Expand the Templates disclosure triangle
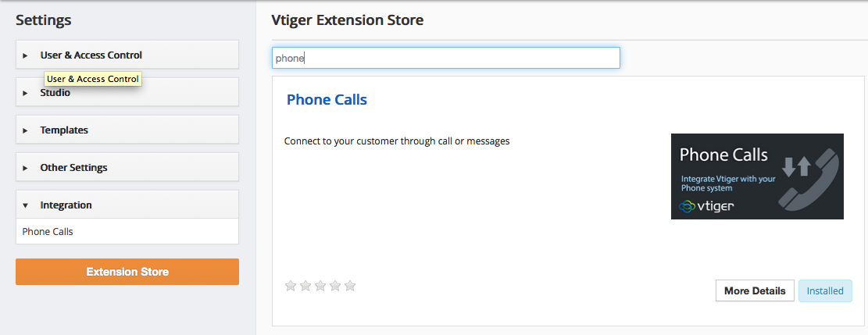Image resolution: width=868 pixels, height=335 pixels. pyautogui.click(x=25, y=130)
